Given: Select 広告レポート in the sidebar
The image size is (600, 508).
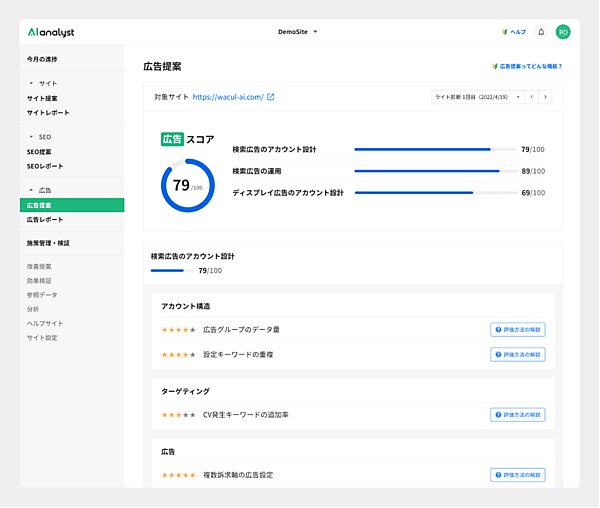Looking at the screenshot, I should click(45, 219).
